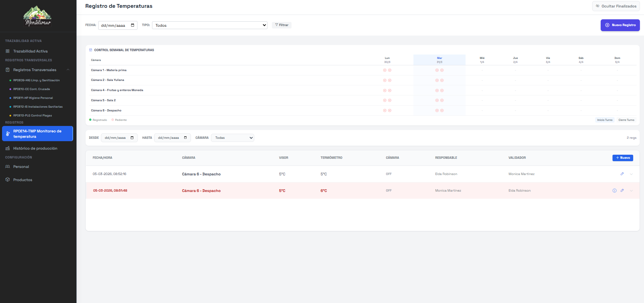The image size is (644, 303).
Task: Open RPOE13-PLG Control Plagas
Action: 33,115
